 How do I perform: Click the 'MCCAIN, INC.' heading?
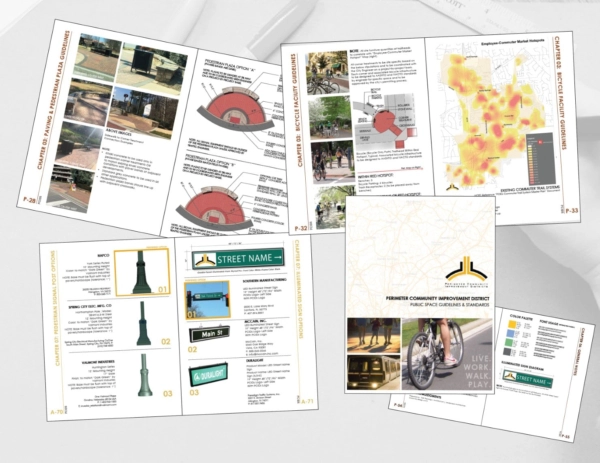(255, 321)
